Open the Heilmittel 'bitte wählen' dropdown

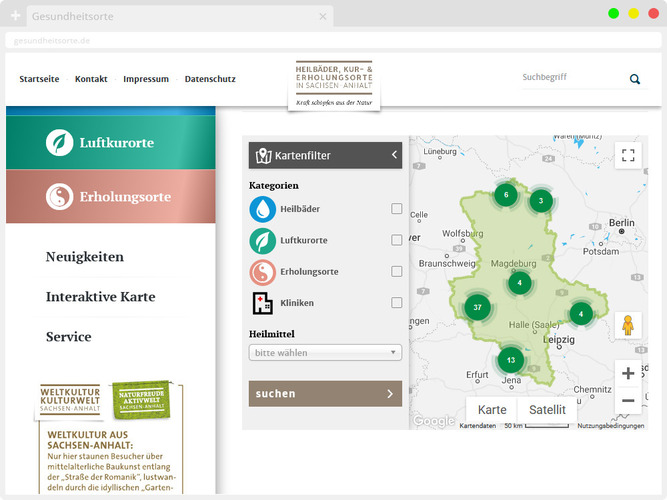325,353
